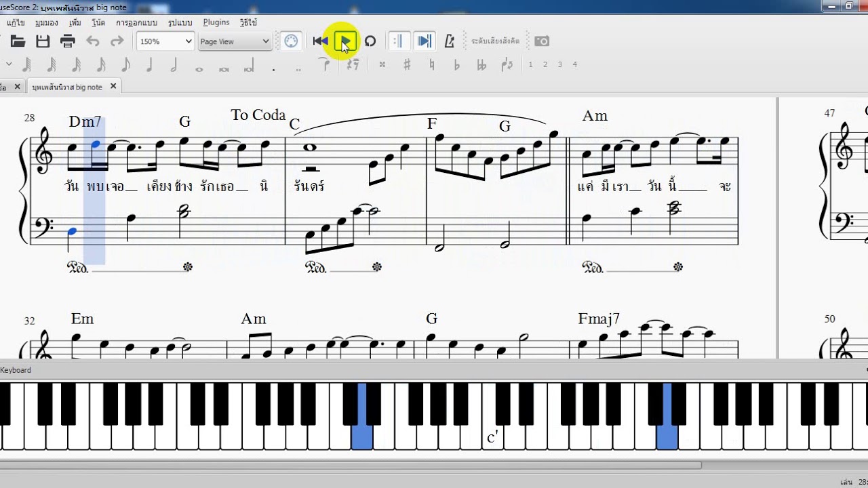This screenshot has height=488, width=868.
Task: Start playback with the play button
Action: [345, 42]
